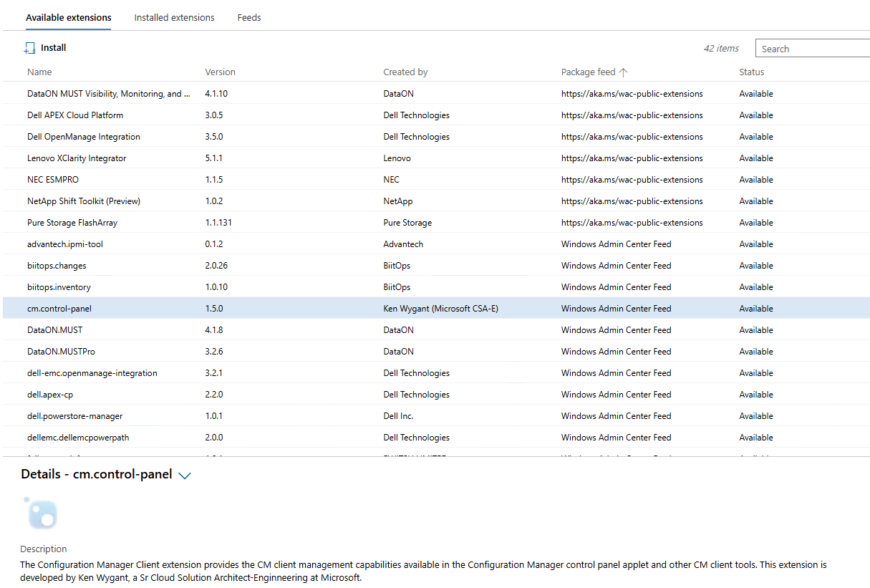This screenshot has height=588, width=870.
Task: Click the Search input field
Action: click(813, 49)
